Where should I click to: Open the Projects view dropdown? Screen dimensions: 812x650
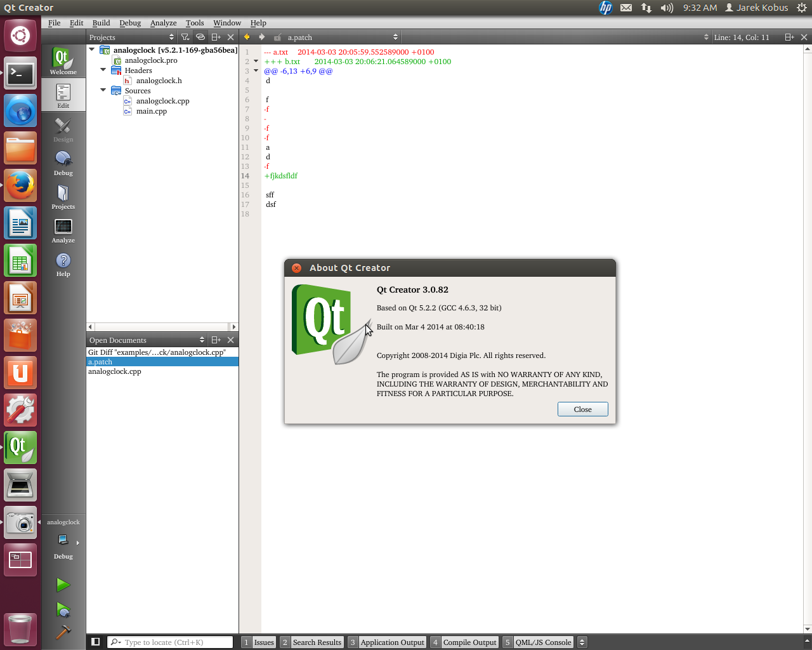132,37
